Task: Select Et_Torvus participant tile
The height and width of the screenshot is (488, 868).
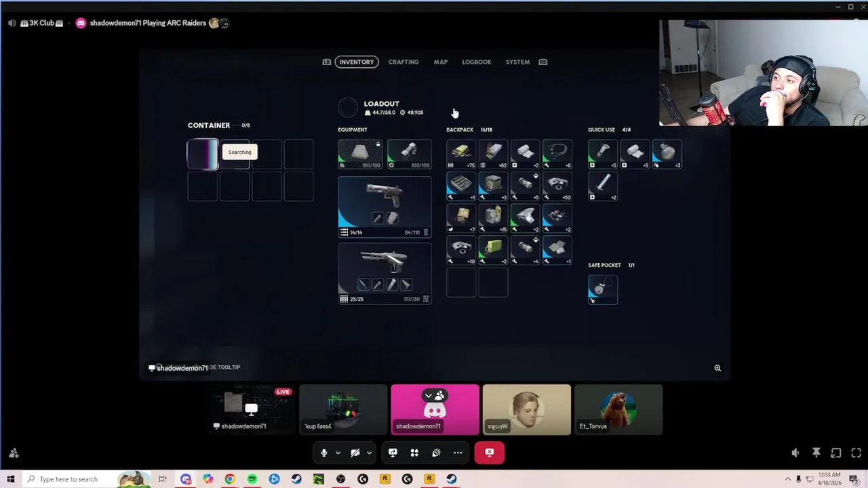Action: click(618, 409)
